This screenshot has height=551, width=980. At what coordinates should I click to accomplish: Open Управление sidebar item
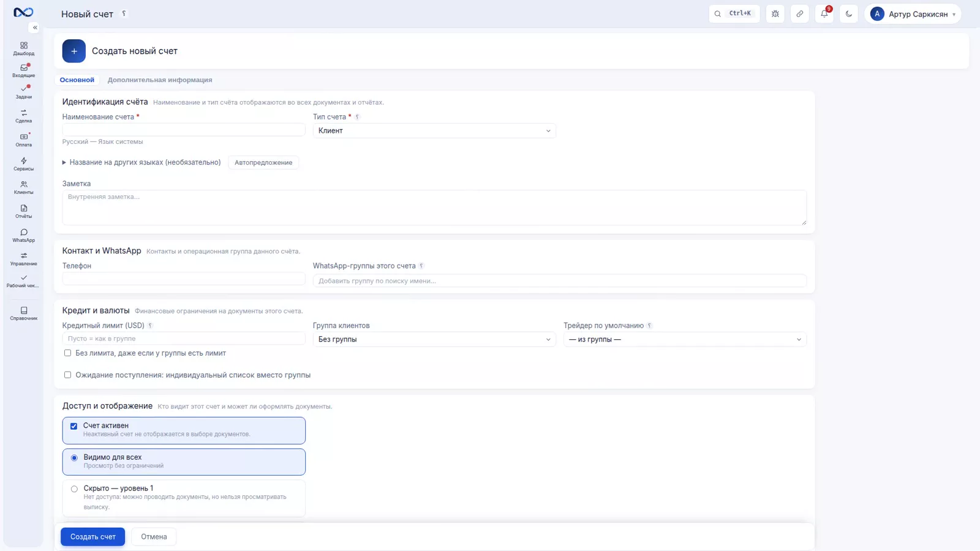tap(23, 259)
